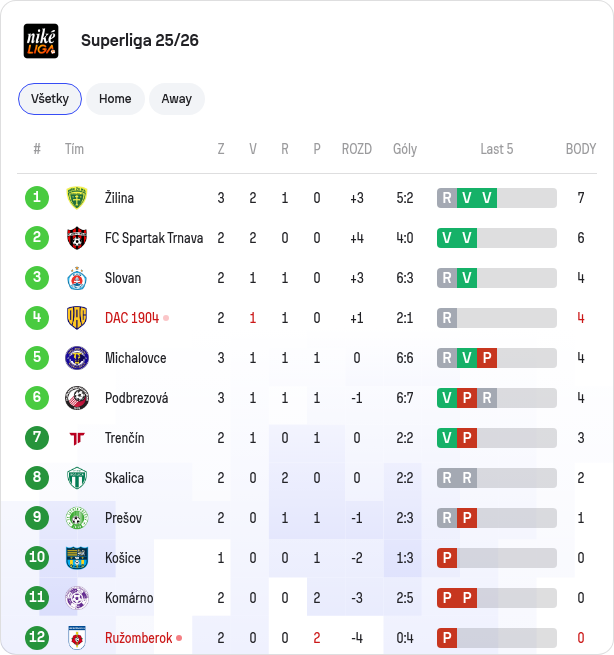This screenshot has width=614, height=655.
Task: Click the DAC 1904 yellow-blue crest
Action: pyautogui.click(x=77, y=318)
